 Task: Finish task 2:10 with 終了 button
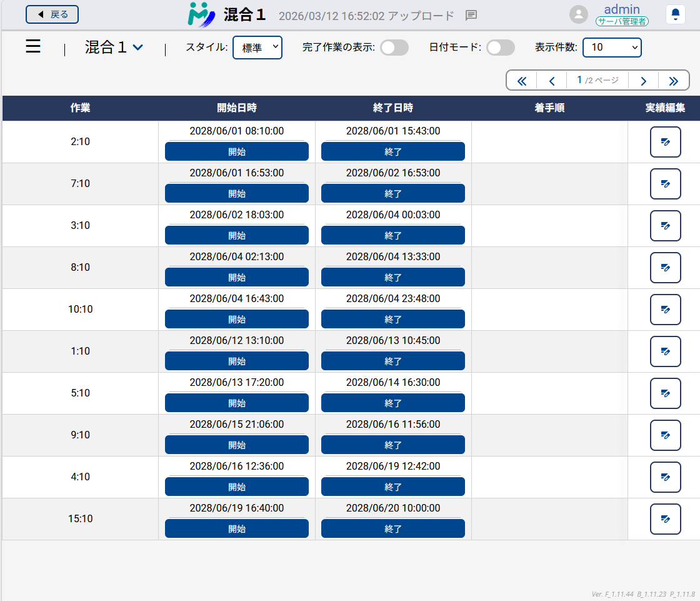tap(393, 151)
